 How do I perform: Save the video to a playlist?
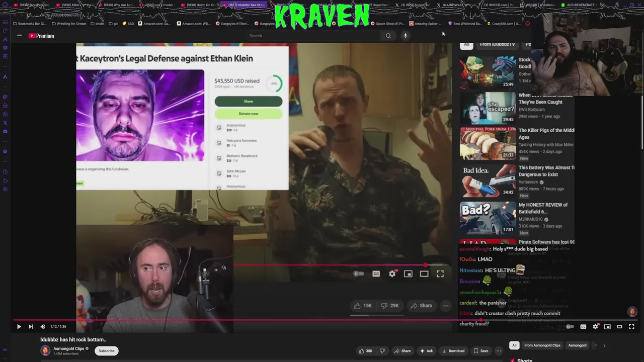click(x=480, y=351)
